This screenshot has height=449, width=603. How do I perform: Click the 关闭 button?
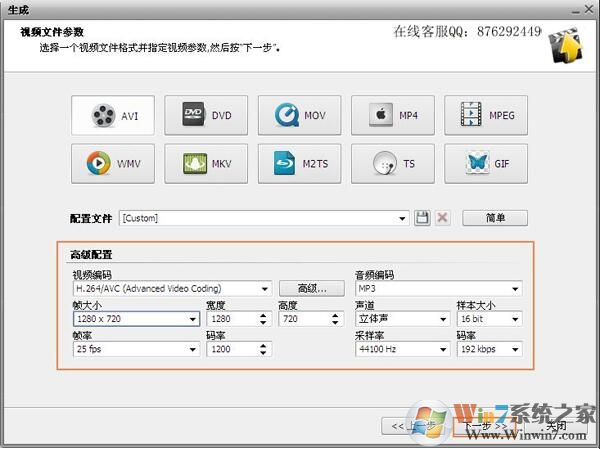tap(556, 426)
